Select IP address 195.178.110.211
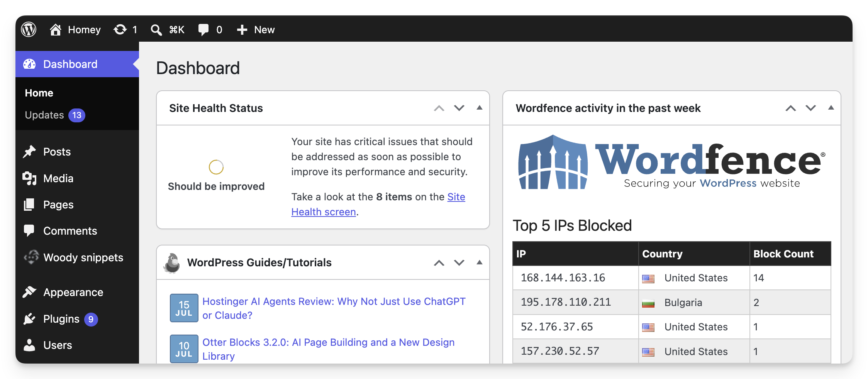868x379 pixels. [566, 302]
